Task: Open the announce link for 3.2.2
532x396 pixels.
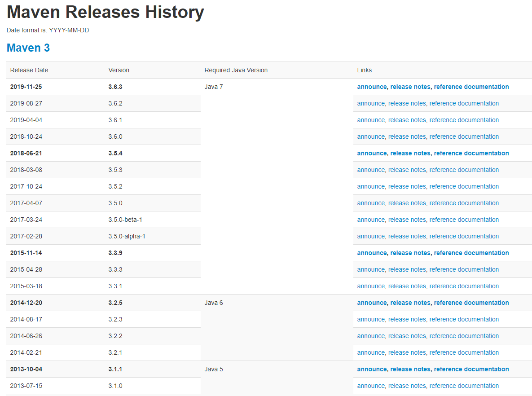Action: pyautogui.click(x=371, y=336)
